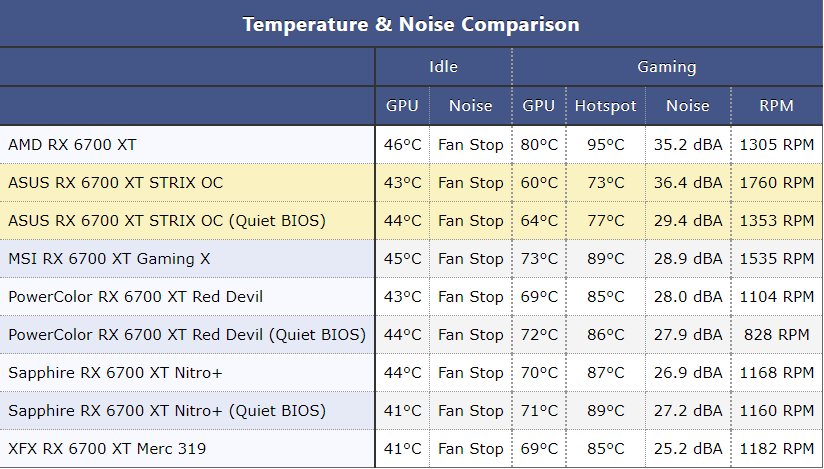
Task: Click the Gaming column group header
Action: [x=667, y=67]
